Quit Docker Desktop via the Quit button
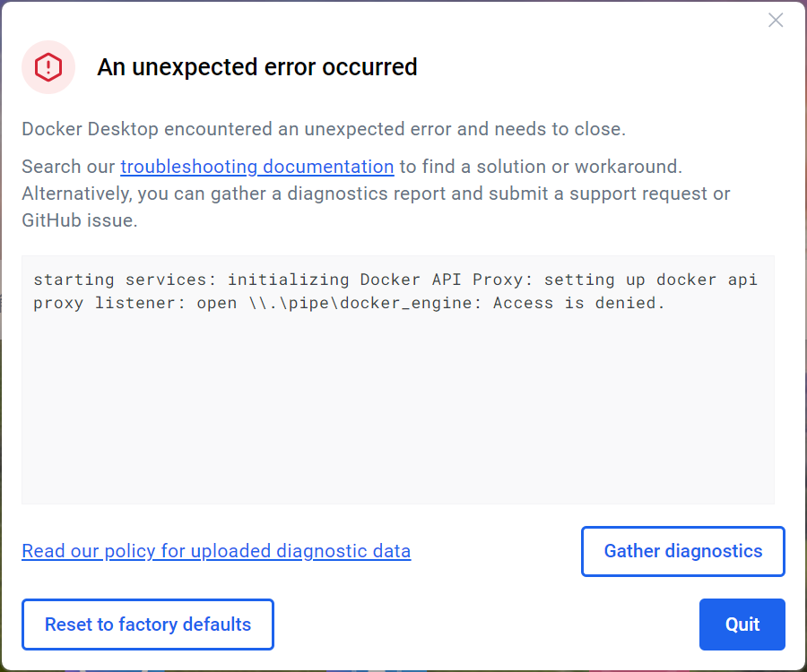This screenshot has height=672, width=807. tap(742, 624)
